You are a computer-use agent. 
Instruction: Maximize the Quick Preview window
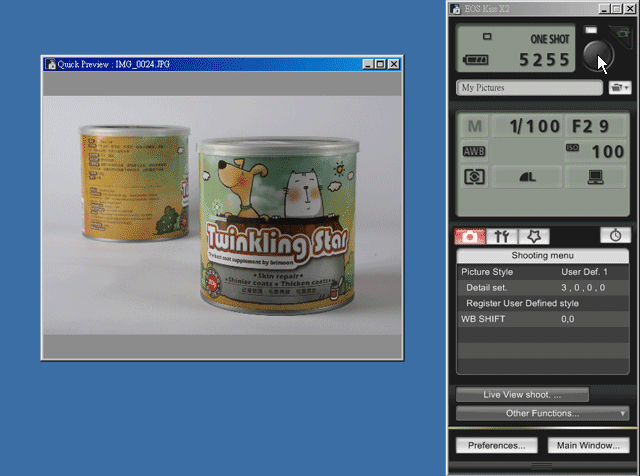pos(380,64)
